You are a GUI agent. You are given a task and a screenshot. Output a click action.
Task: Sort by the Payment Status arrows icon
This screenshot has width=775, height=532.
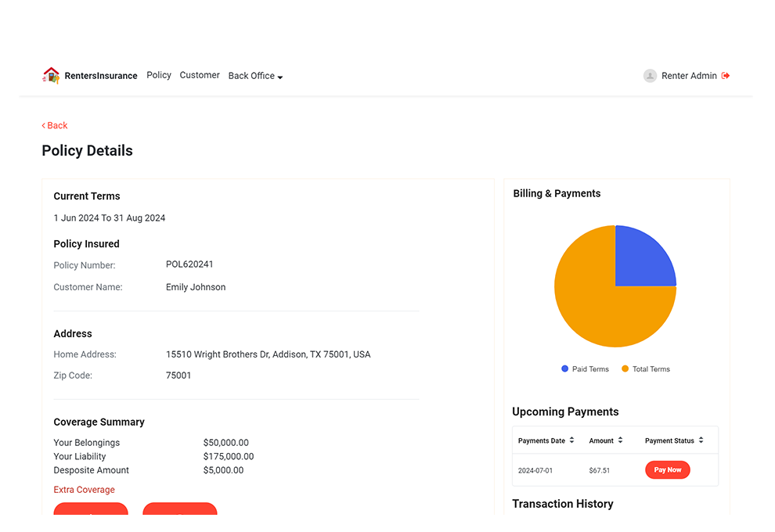[701, 440]
